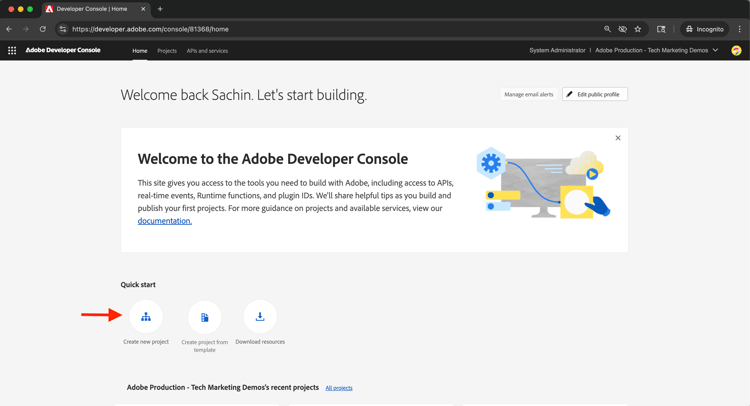This screenshot has height=406, width=750.
Task: Click the Create new project icon
Action: (146, 317)
